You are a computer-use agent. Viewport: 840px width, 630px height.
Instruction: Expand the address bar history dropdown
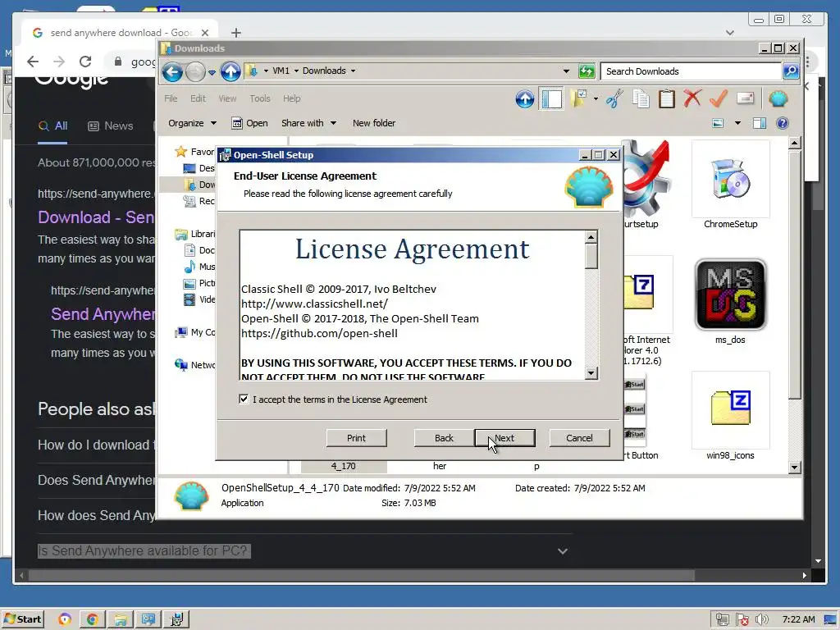(x=566, y=71)
